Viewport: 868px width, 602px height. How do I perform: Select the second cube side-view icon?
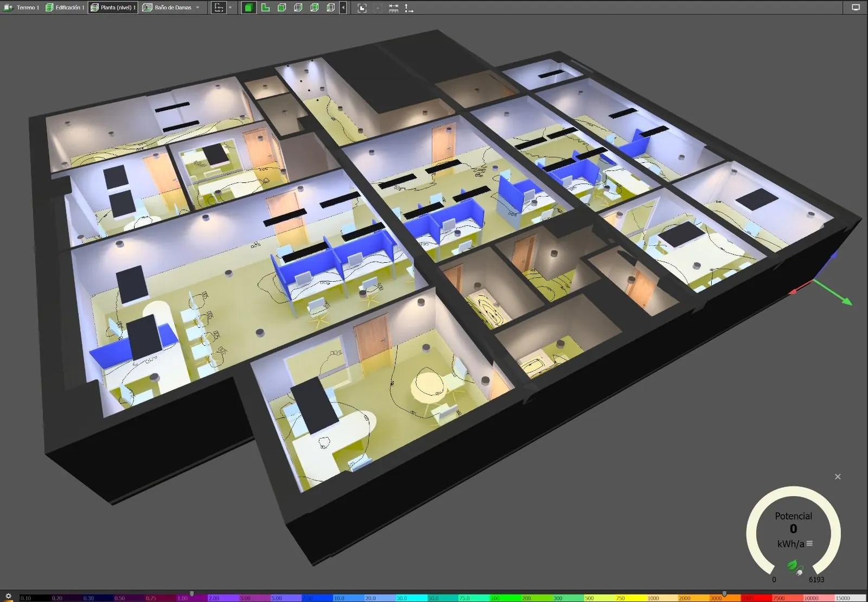point(298,8)
